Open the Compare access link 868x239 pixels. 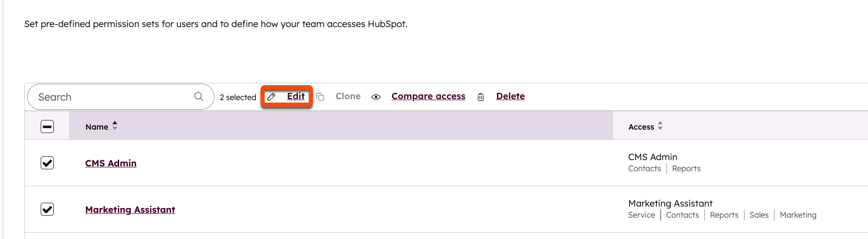coord(428,96)
